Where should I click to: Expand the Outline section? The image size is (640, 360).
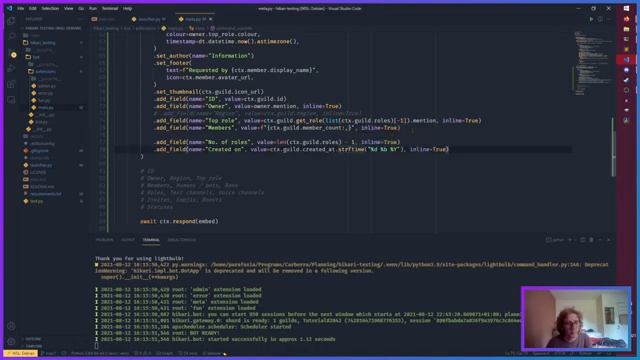[x=33, y=339]
